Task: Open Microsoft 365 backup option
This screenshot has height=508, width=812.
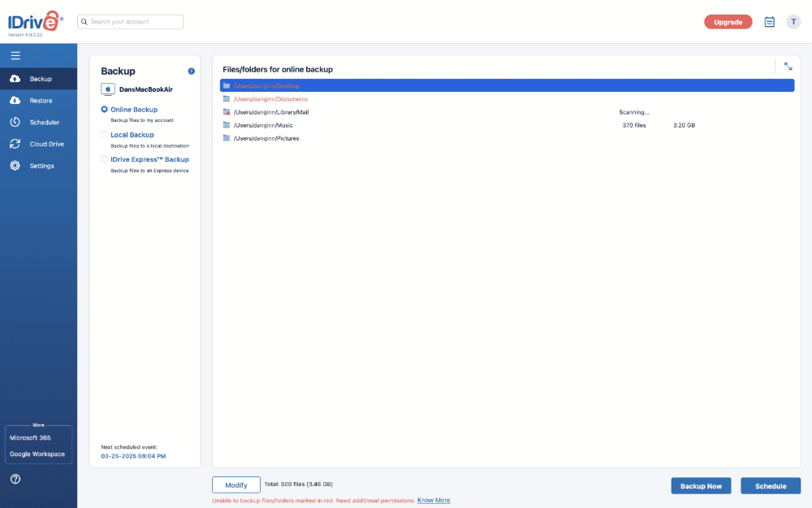Action: (x=30, y=437)
